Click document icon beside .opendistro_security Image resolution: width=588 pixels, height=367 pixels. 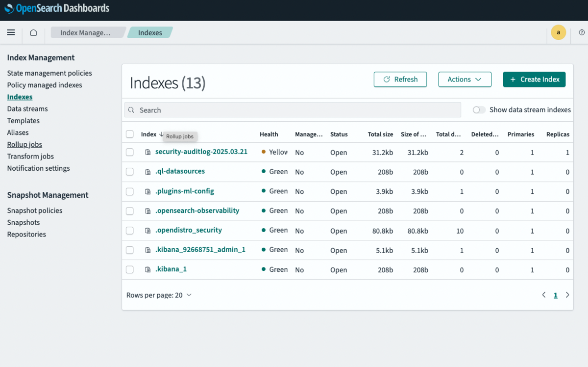[147, 231]
